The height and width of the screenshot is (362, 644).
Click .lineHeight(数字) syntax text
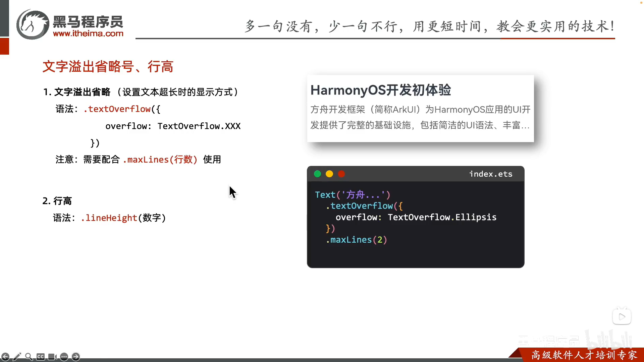tap(123, 218)
